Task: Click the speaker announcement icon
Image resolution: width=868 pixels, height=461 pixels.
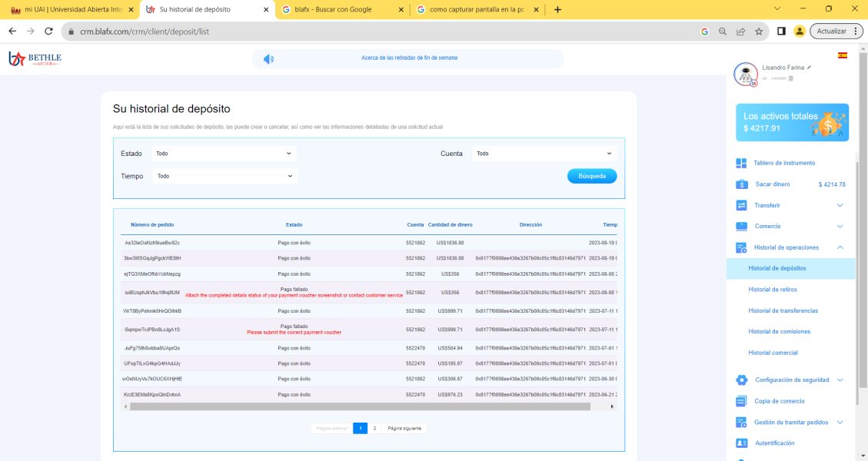Action: click(x=268, y=59)
